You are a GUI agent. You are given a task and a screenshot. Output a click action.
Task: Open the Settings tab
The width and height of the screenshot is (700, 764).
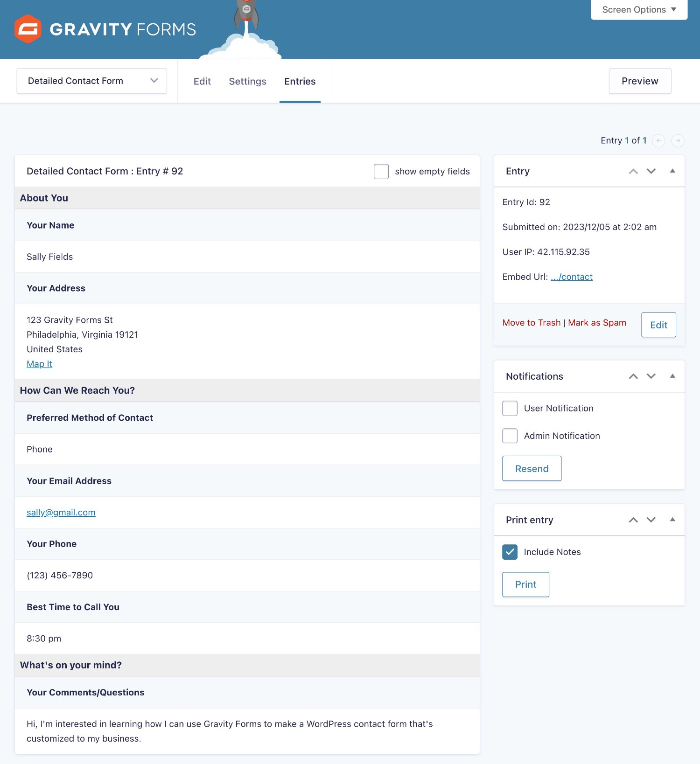[x=247, y=81]
